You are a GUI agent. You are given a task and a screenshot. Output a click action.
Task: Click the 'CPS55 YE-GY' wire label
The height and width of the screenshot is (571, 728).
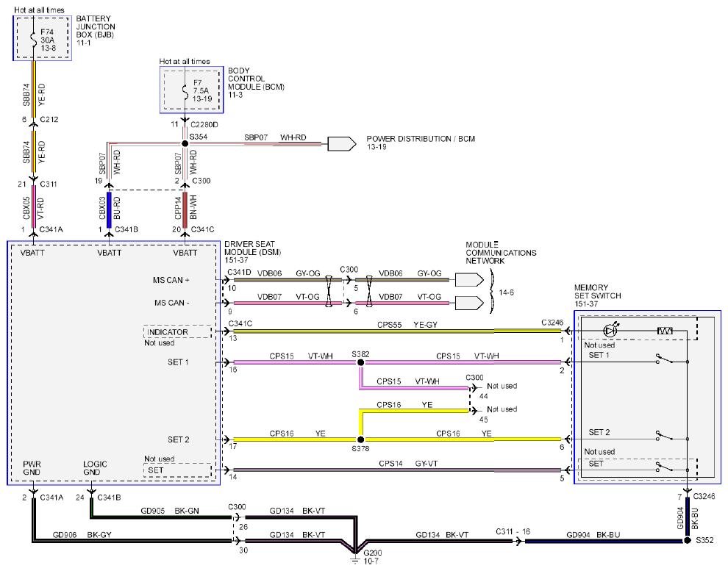click(x=407, y=325)
